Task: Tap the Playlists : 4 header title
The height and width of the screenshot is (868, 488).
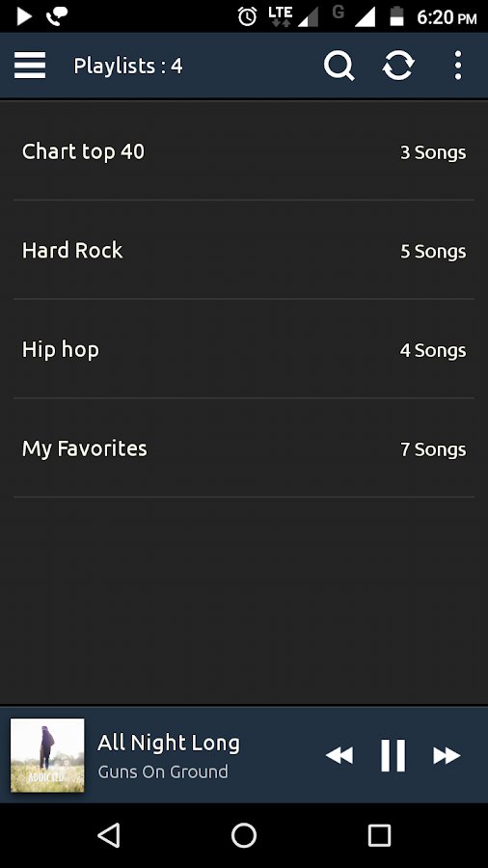Action: click(x=128, y=66)
